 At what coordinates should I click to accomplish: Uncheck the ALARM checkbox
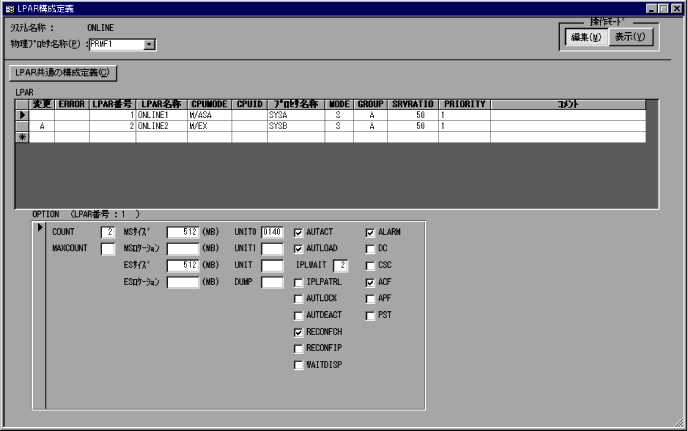(x=370, y=232)
